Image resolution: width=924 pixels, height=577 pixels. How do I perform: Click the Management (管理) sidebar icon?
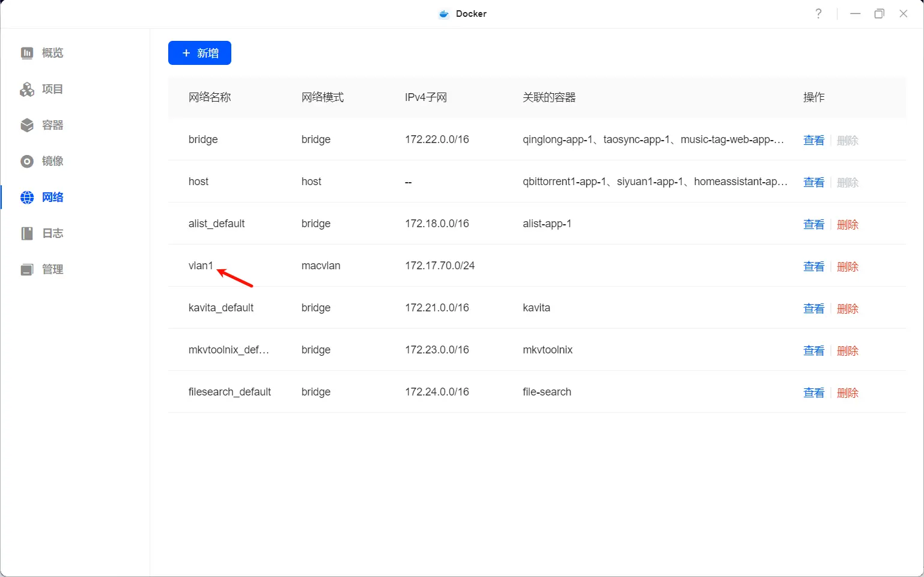pos(27,269)
